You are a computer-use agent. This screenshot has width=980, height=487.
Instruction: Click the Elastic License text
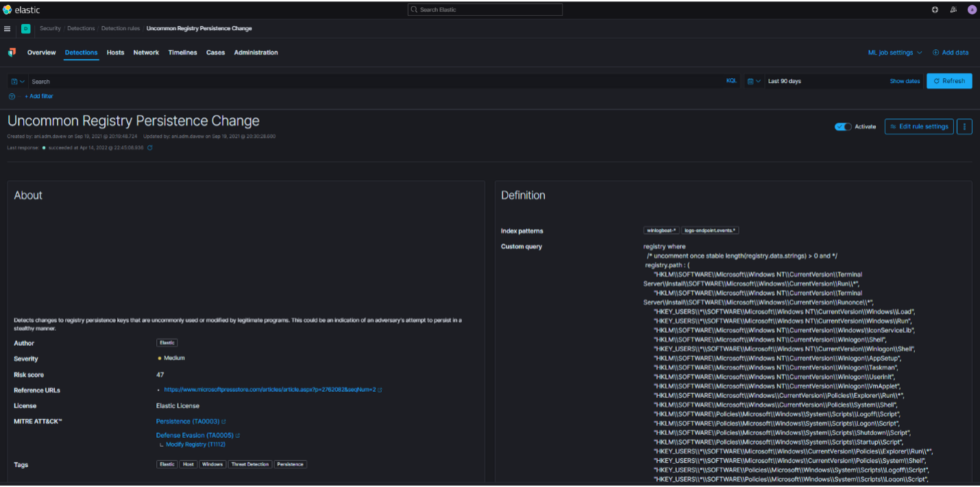(x=178, y=406)
